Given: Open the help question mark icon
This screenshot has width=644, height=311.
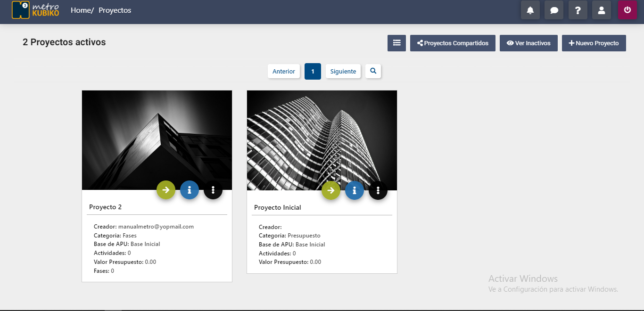Looking at the screenshot, I should pos(578,10).
